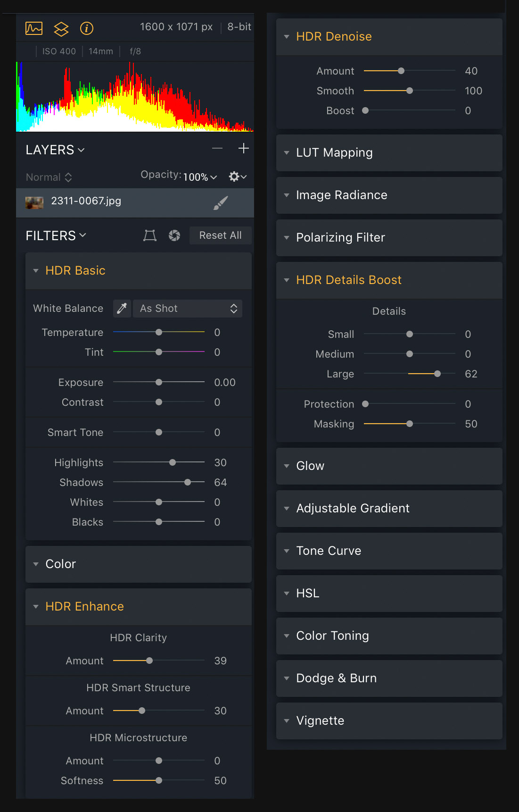Open the LAYERS menu header
Viewport: 519px width, 812px height.
[x=55, y=150]
